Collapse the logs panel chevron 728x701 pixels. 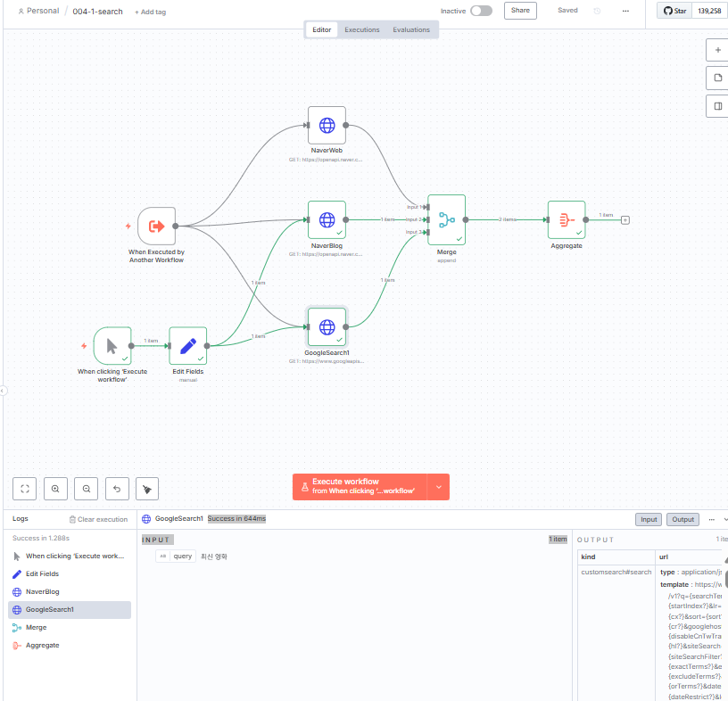[x=725, y=519]
